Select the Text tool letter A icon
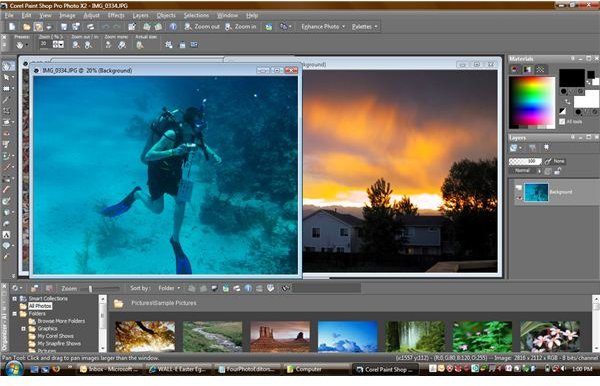The width and height of the screenshot is (600, 386). 6,235
